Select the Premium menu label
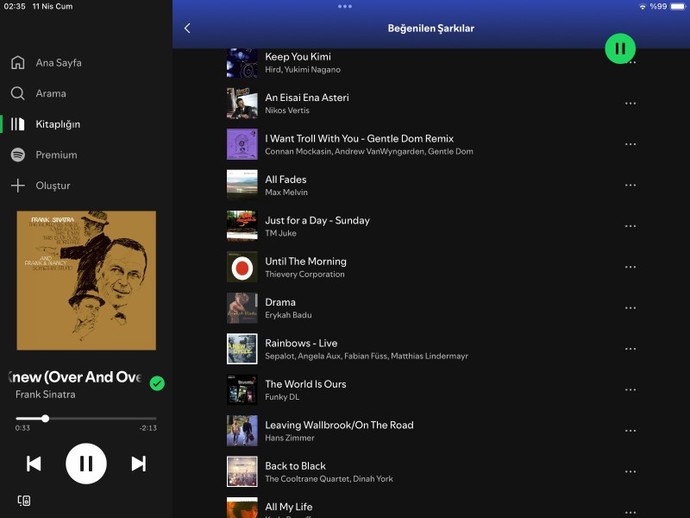690x518 pixels. (56, 155)
